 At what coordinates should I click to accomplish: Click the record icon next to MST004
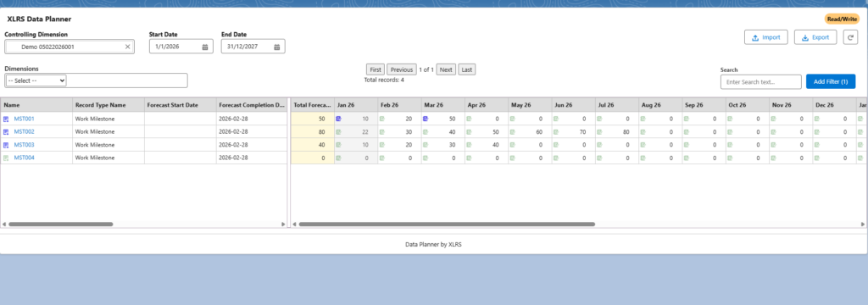6,158
